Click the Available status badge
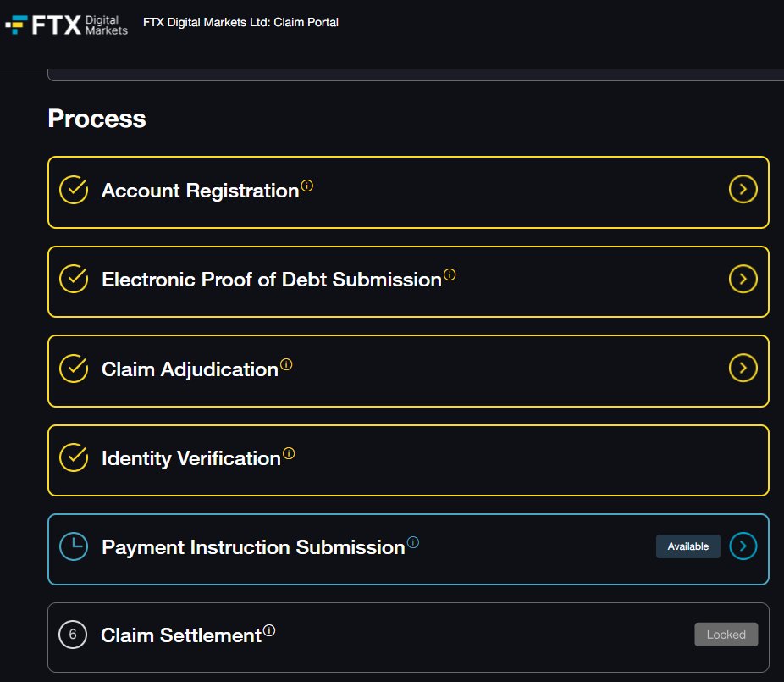This screenshot has height=682, width=784. 688,546
